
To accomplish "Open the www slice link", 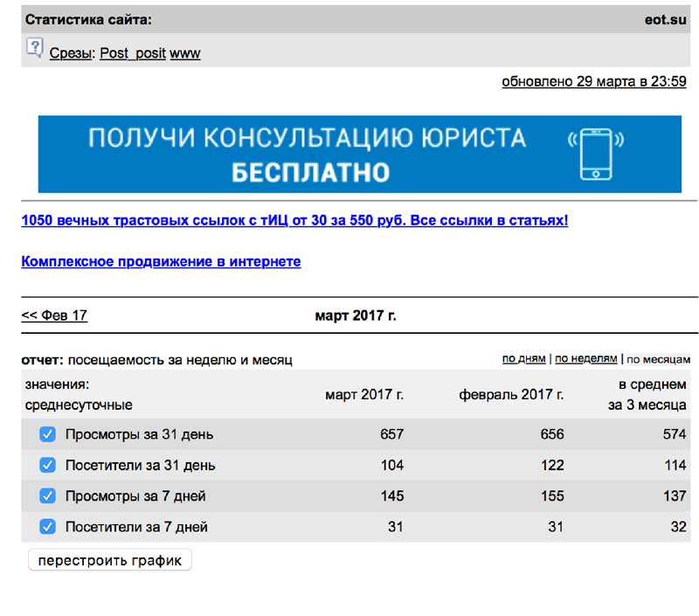I will click(x=184, y=53).
